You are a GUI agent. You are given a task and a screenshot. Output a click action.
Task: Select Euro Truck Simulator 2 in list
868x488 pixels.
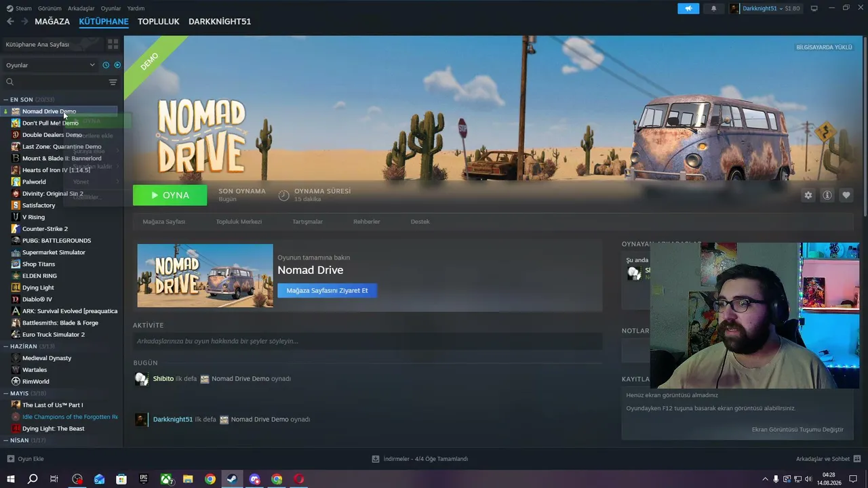coord(54,335)
